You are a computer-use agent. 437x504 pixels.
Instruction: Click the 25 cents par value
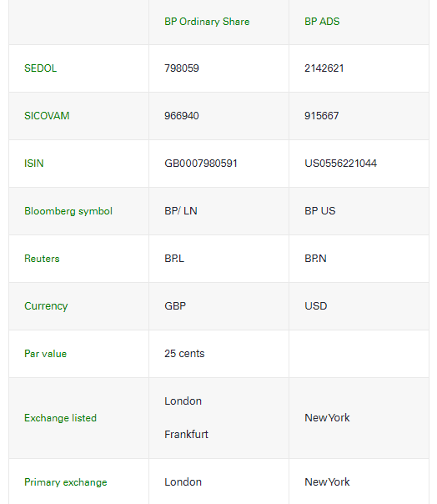184,354
